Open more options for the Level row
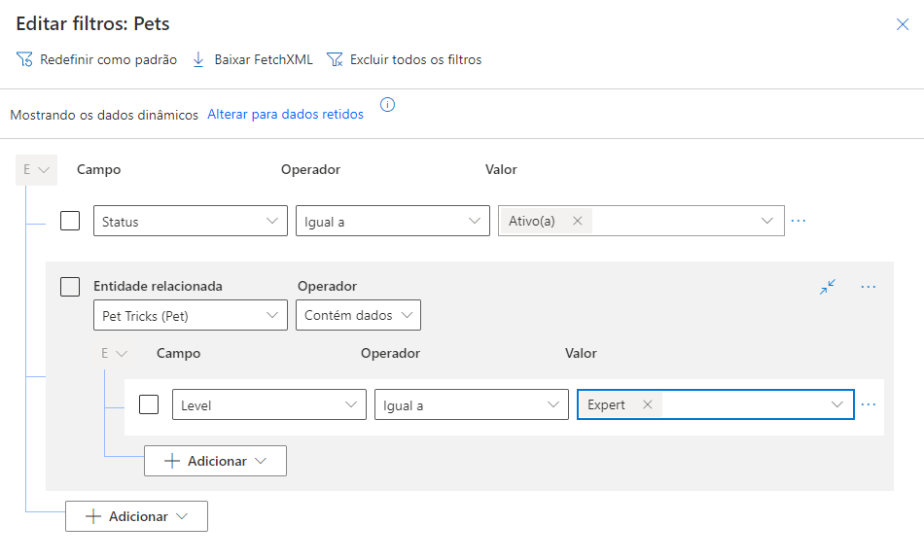This screenshot has height=560, width=924. (869, 404)
